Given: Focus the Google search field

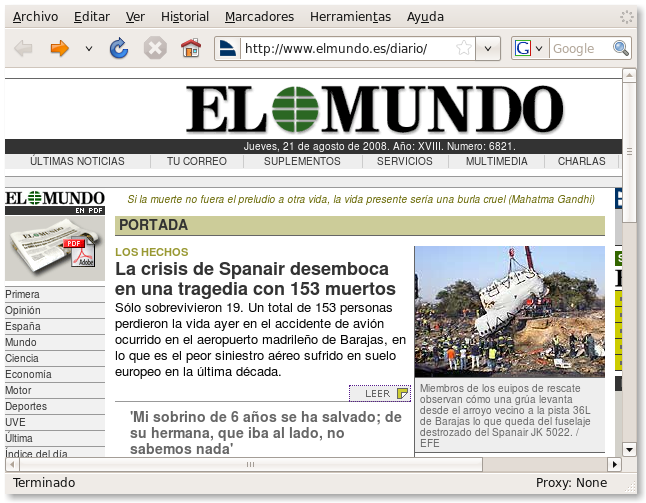Looking at the screenshot, I should [x=580, y=49].
